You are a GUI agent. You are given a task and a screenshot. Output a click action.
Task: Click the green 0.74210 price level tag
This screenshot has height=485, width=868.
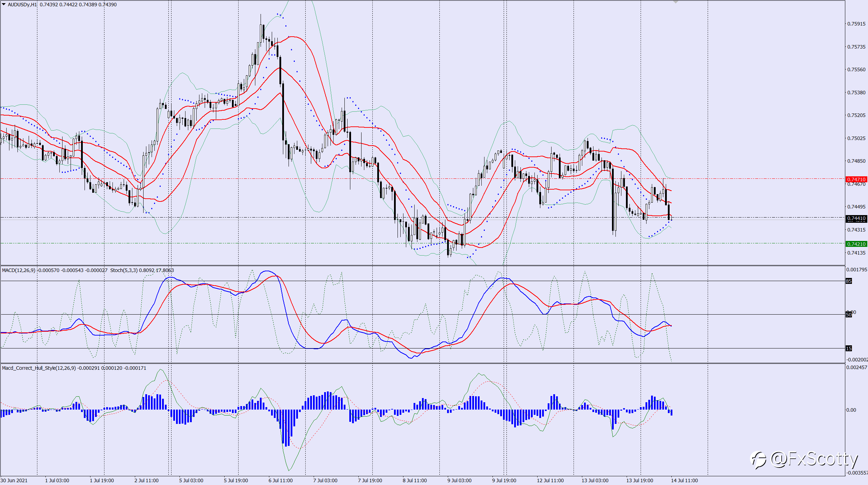[856, 244]
